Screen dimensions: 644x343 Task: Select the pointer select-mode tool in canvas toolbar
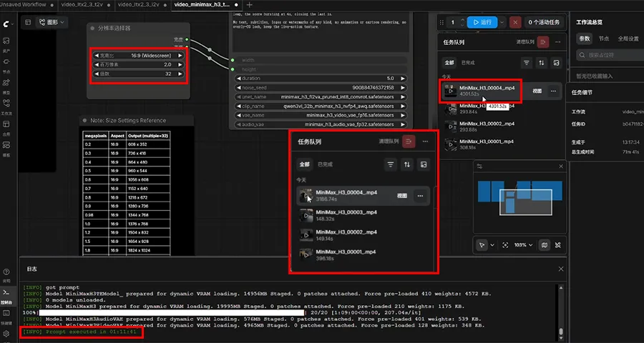[482, 245]
